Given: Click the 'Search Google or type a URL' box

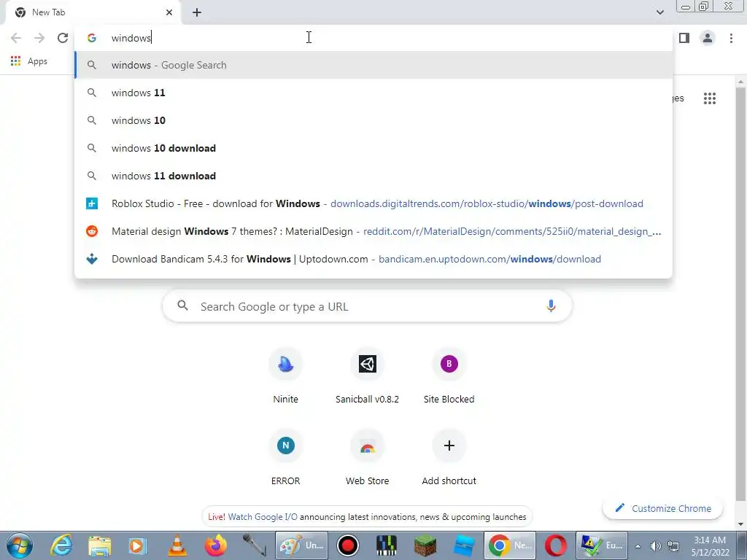Looking at the screenshot, I should coord(367,306).
